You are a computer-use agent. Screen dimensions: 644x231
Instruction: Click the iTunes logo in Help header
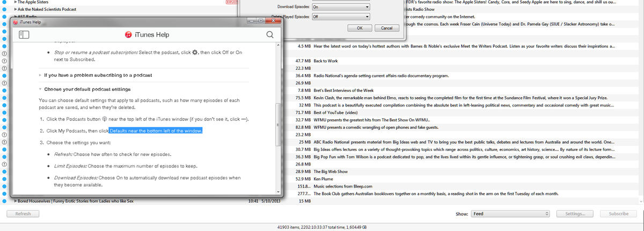coord(128,34)
